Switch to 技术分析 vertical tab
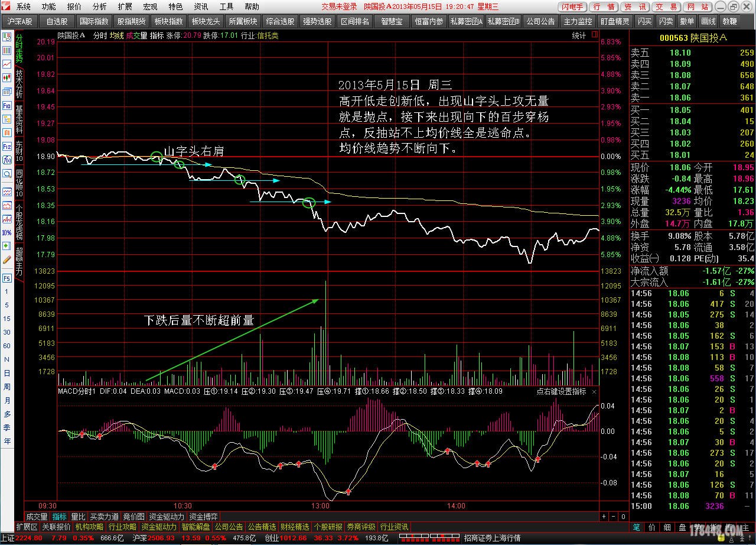The height and width of the screenshot is (545, 756). click(19, 84)
